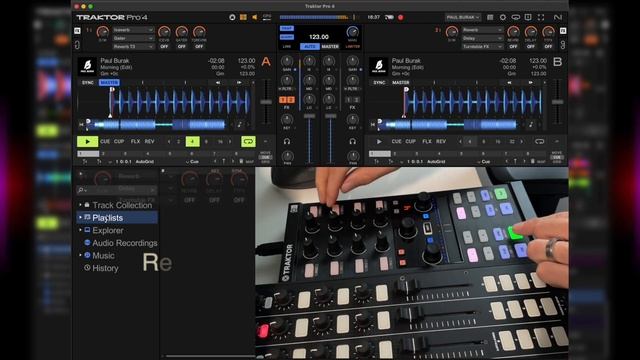Start playback on Deck B
Screen dimensions: 640x360
click(379, 141)
